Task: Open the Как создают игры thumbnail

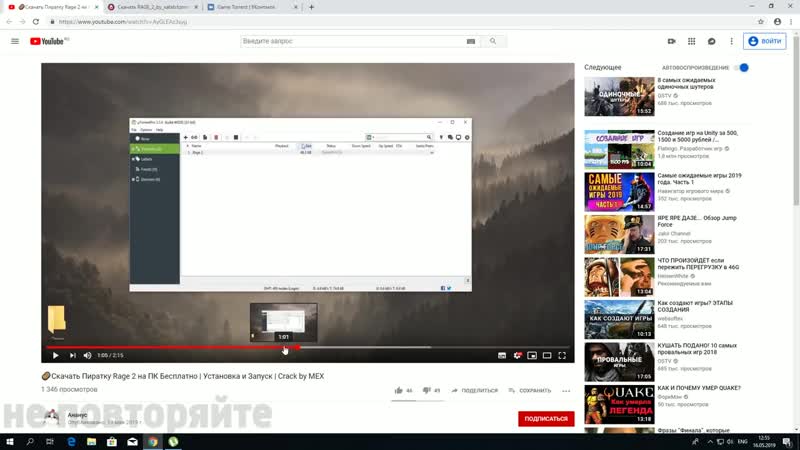Action: pos(619,319)
